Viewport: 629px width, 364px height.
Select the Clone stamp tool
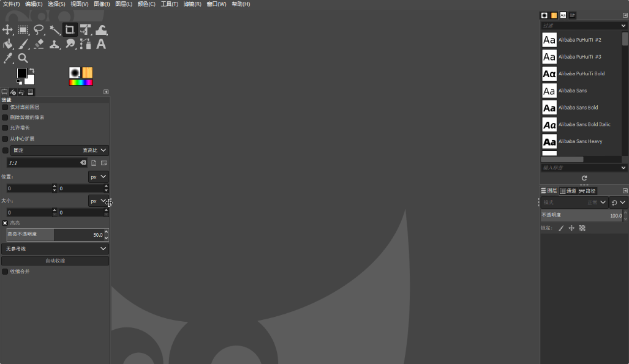tap(54, 44)
